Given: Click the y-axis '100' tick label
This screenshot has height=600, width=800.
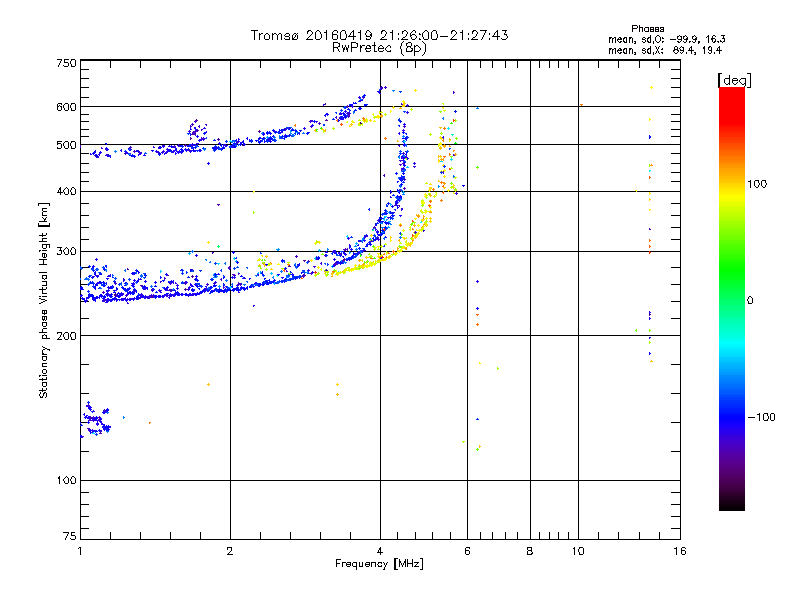Looking at the screenshot, I should tap(66, 480).
